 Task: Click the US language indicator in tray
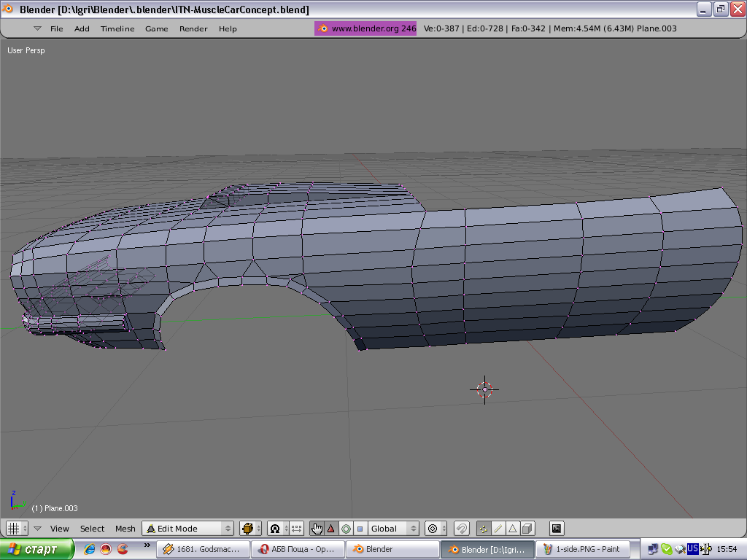tap(693, 549)
